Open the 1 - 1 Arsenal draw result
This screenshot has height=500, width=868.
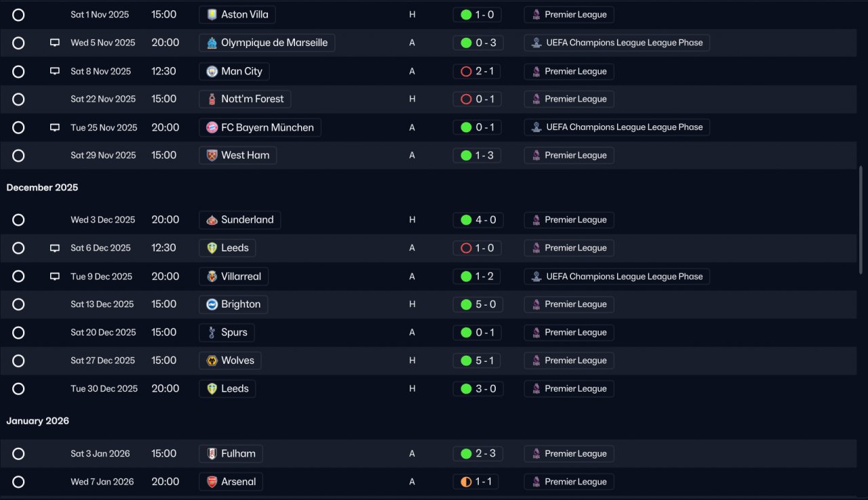(x=478, y=482)
